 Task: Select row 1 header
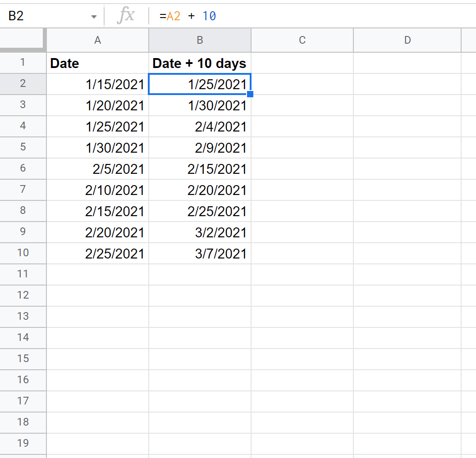[23, 63]
